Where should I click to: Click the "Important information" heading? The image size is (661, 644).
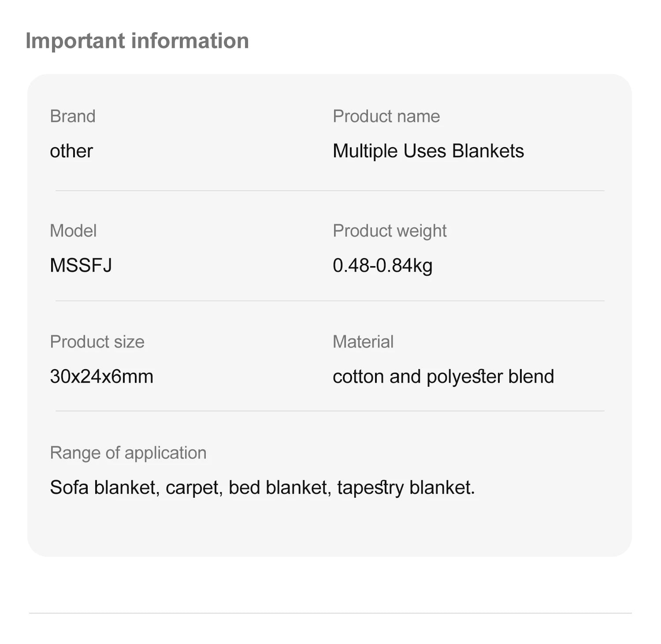click(x=137, y=41)
